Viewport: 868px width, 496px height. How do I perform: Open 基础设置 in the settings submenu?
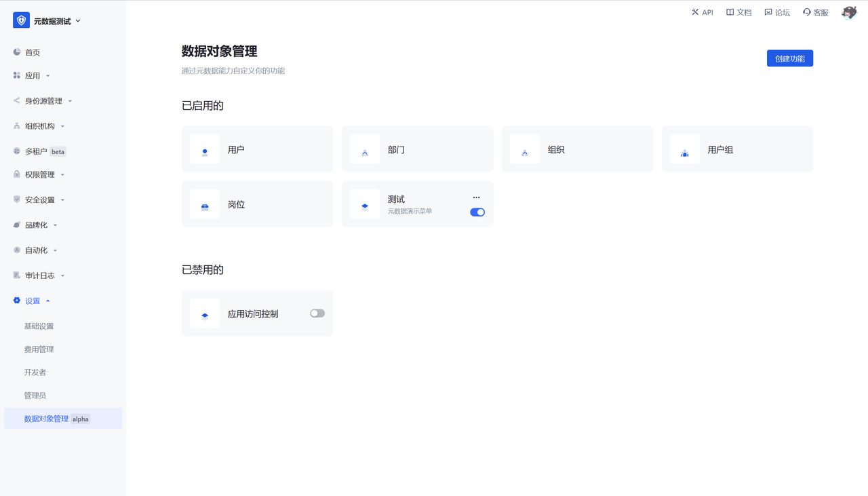pyautogui.click(x=39, y=326)
